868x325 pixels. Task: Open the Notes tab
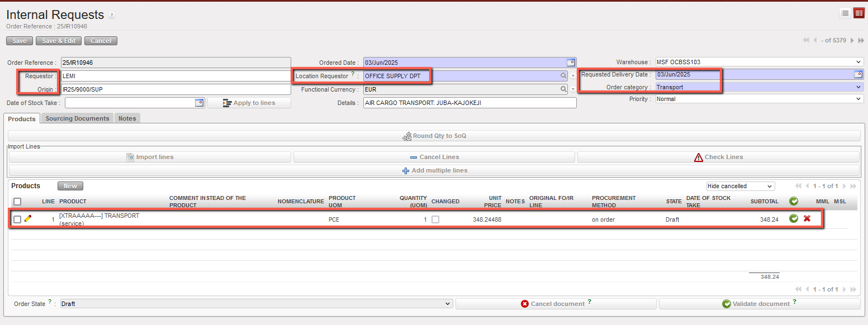tap(127, 118)
